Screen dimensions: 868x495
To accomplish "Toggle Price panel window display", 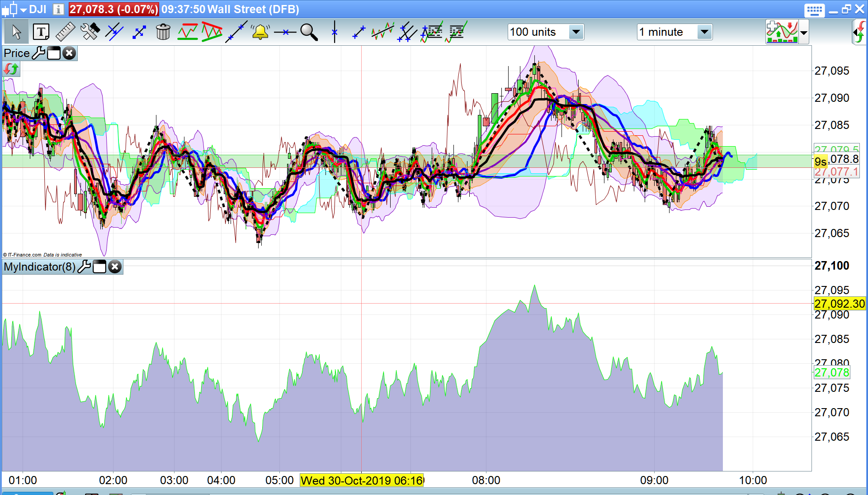I will click(x=54, y=53).
